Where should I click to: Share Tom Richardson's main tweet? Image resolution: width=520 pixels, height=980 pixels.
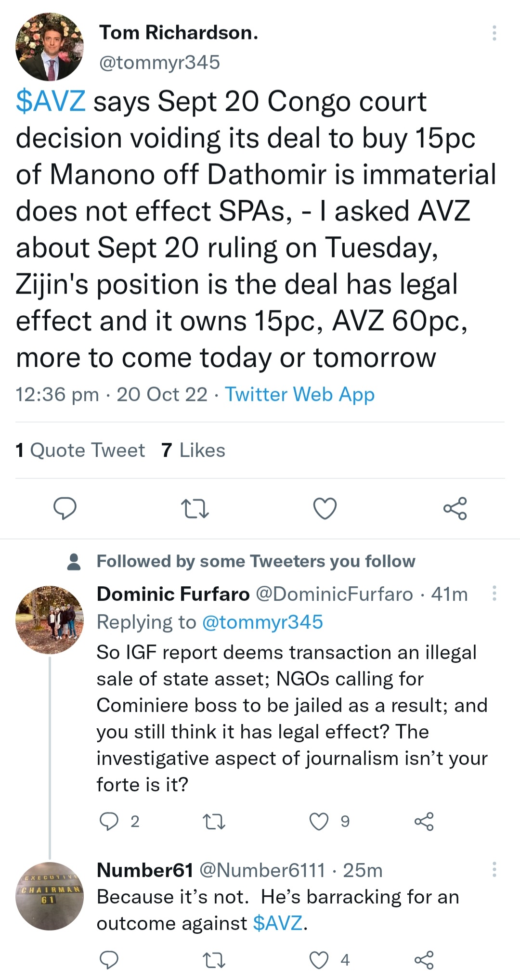(x=455, y=508)
